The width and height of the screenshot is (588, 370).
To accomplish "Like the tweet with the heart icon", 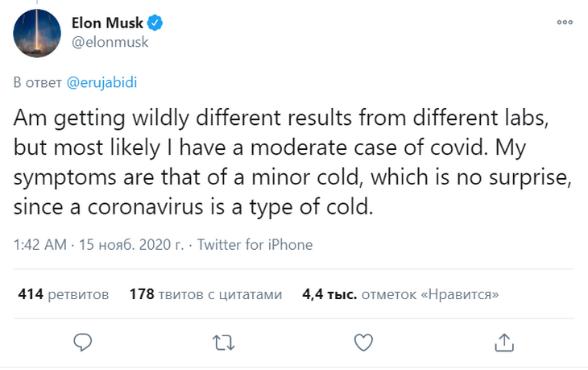I will [x=364, y=342].
